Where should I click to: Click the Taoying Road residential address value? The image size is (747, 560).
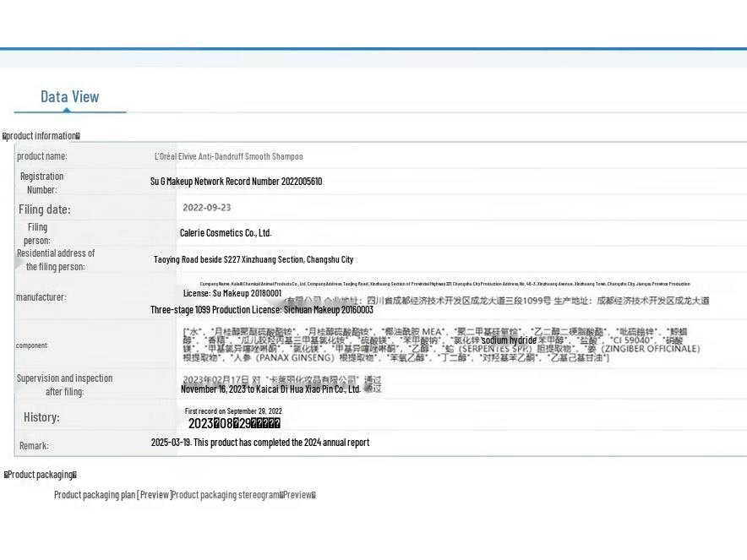click(x=253, y=259)
